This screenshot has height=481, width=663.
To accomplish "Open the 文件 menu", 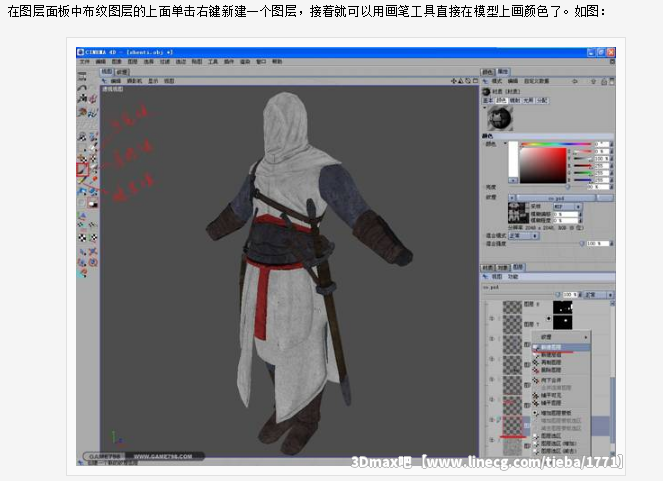I will pyautogui.click(x=85, y=62).
